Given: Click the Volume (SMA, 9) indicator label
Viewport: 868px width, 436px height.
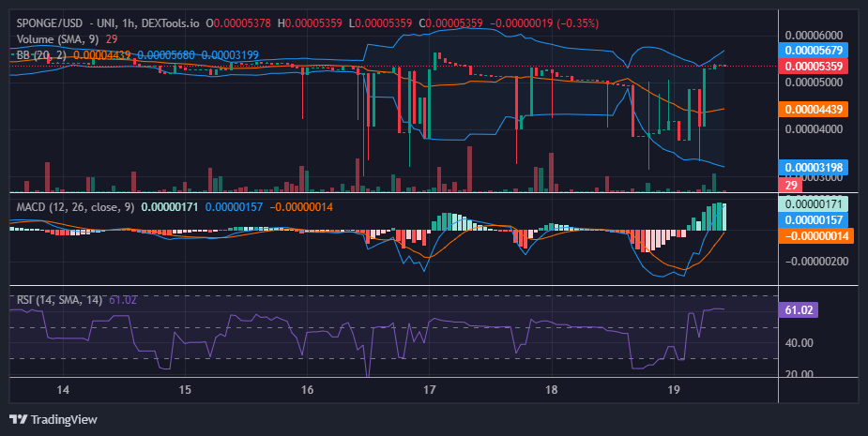Looking at the screenshot, I should [57, 39].
